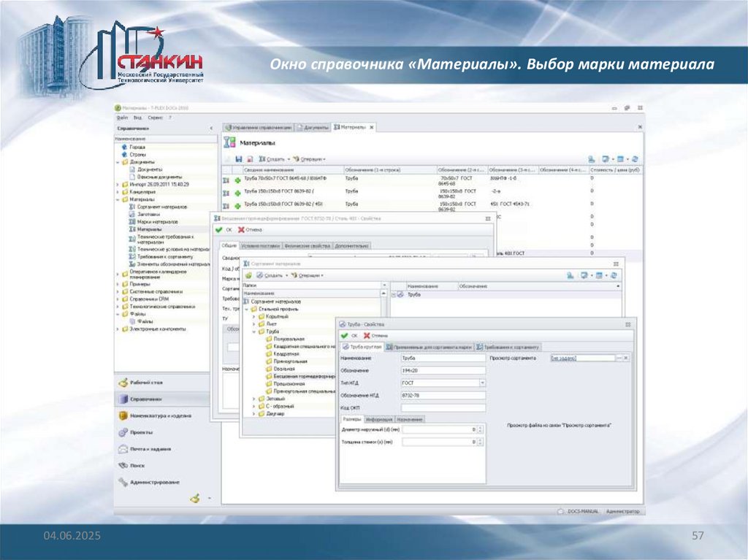
Task: Expand the Импорт 26.09.2011 folder
Action: tap(118, 184)
